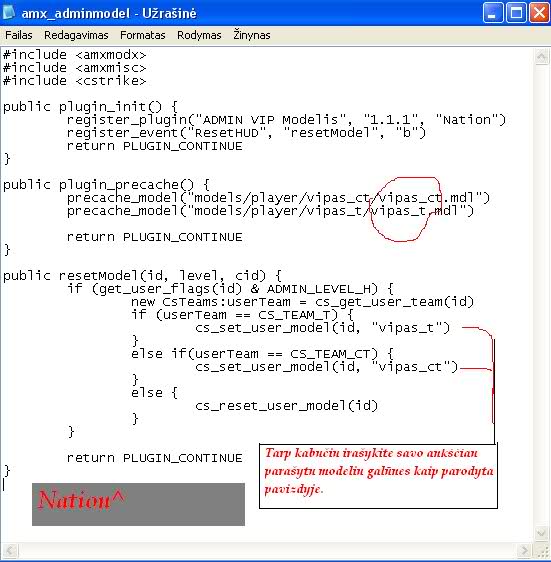Viewport: 551px width, 562px height.
Task: Click the window title 'amx_adminmodel - Užrašinė'
Action: (x=109, y=14)
